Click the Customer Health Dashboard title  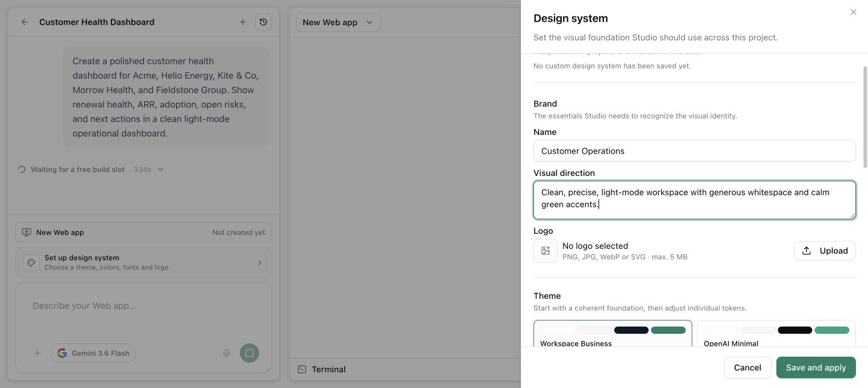click(96, 22)
